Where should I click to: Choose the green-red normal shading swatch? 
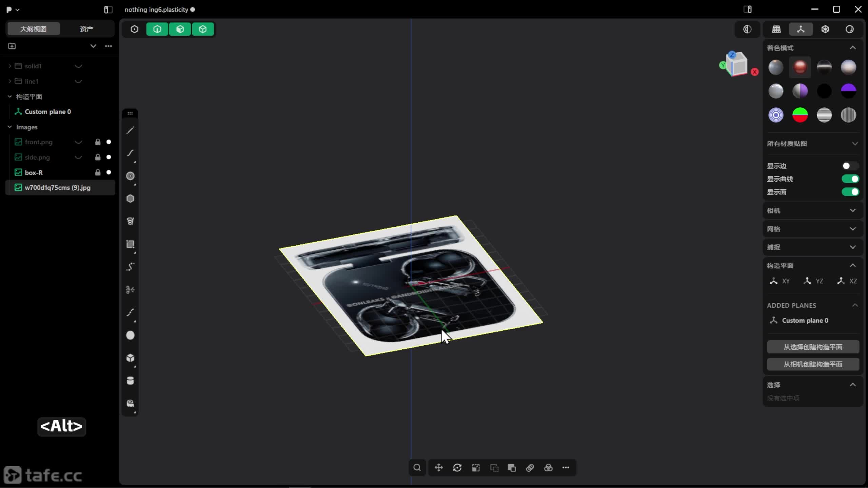(800, 115)
